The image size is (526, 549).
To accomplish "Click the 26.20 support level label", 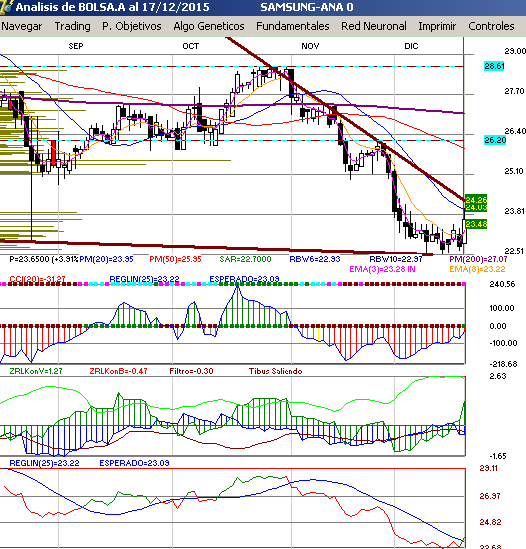I will pos(495,140).
